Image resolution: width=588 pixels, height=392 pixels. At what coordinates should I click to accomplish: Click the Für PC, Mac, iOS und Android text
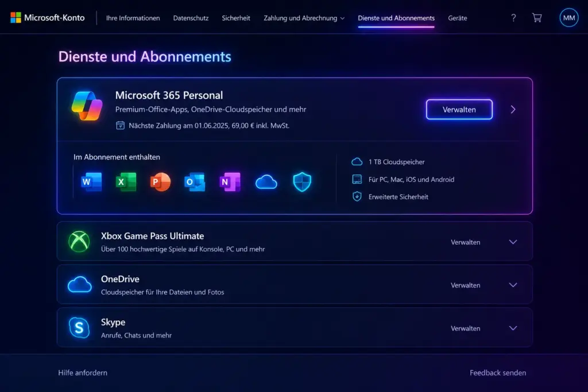click(411, 180)
